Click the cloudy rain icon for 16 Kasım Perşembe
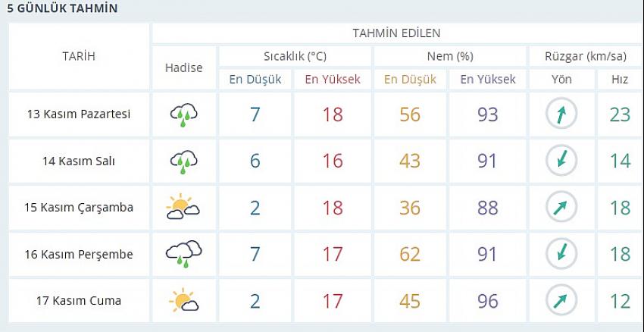The width and height of the screenshot is (644, 332). [183, 254]
